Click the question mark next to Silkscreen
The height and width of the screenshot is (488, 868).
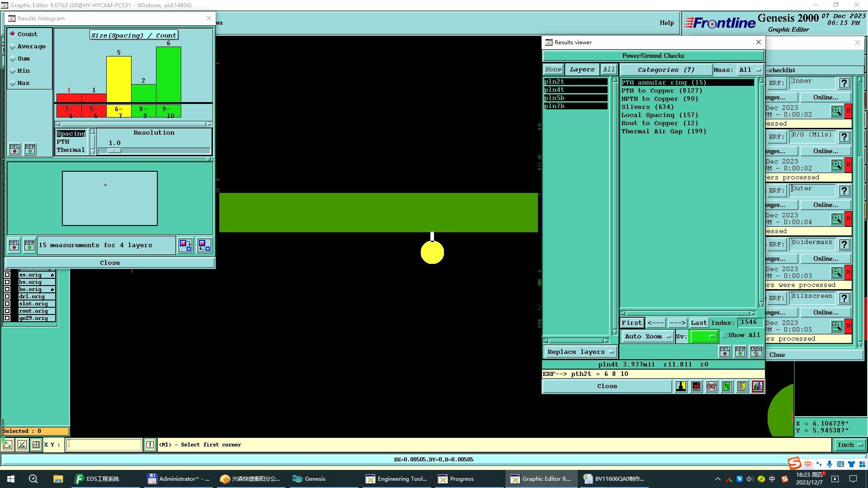click(844, 298)
